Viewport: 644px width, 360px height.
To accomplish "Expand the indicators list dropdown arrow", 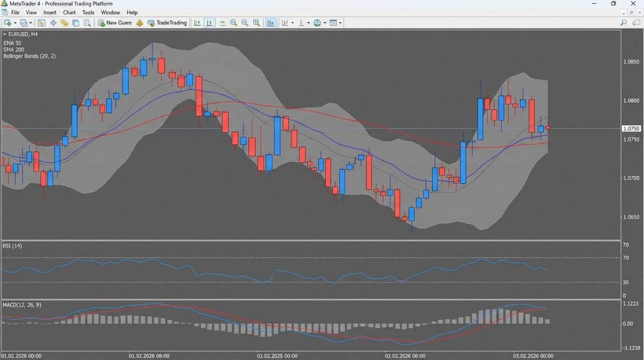I will (292, 23).
